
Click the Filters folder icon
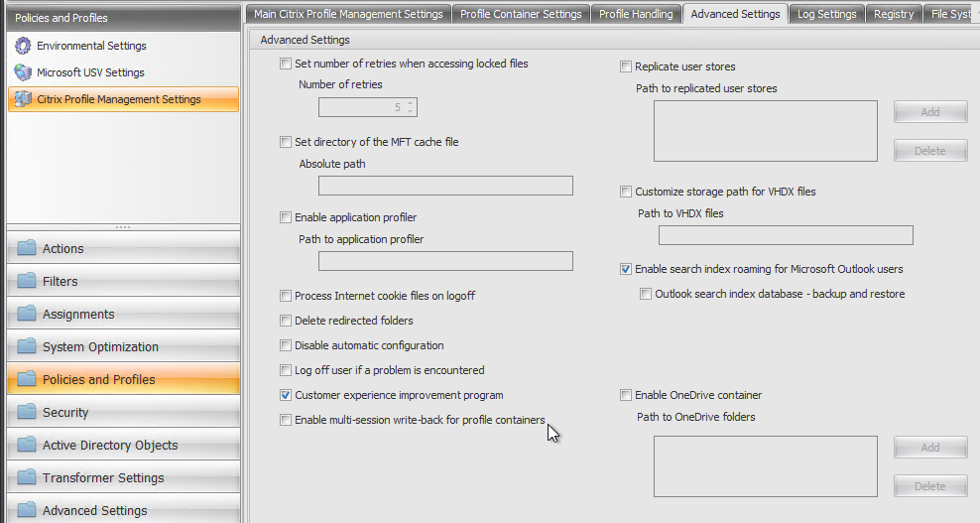tap(27, 281)
